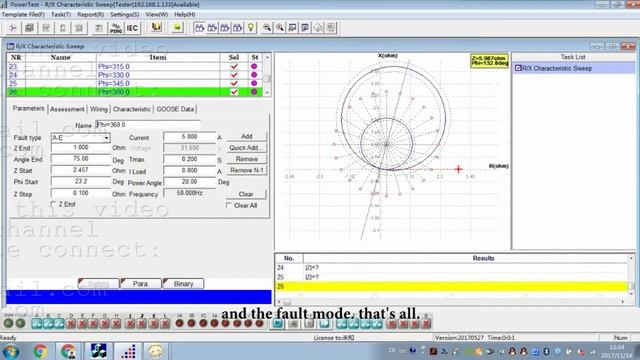Click the Current field showing 5.000
640x360 pixels.
(x=189, y=136)
